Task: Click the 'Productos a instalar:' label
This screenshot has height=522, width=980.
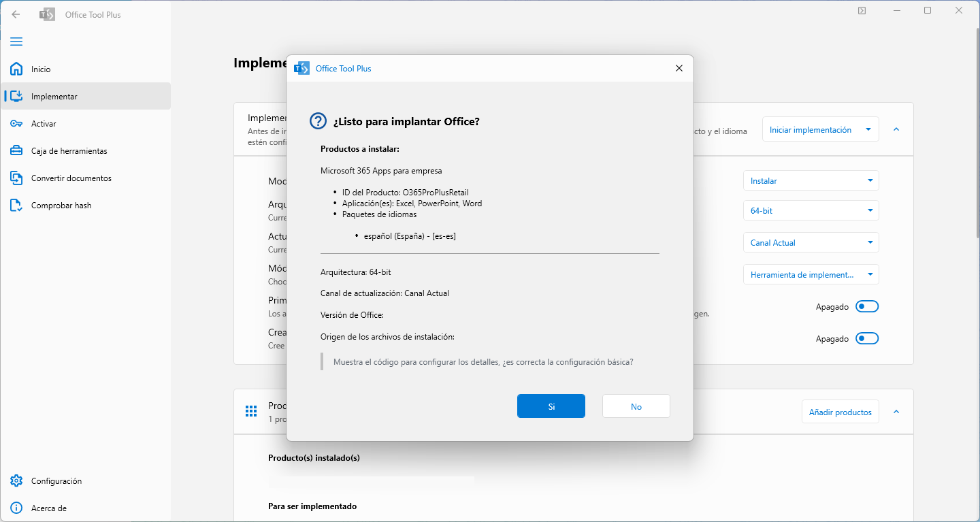Action: pyautogui.click(x=360, y=148)
